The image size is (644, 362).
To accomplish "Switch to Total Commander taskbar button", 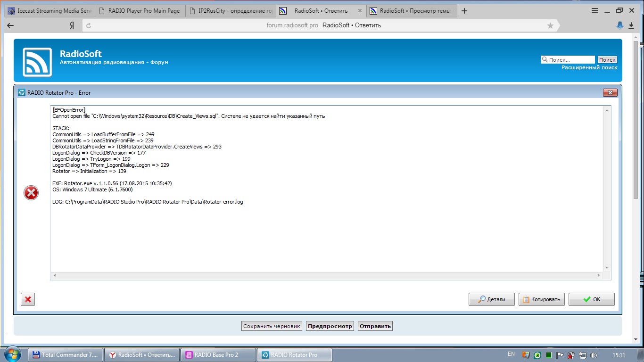I will pos(66,355).
